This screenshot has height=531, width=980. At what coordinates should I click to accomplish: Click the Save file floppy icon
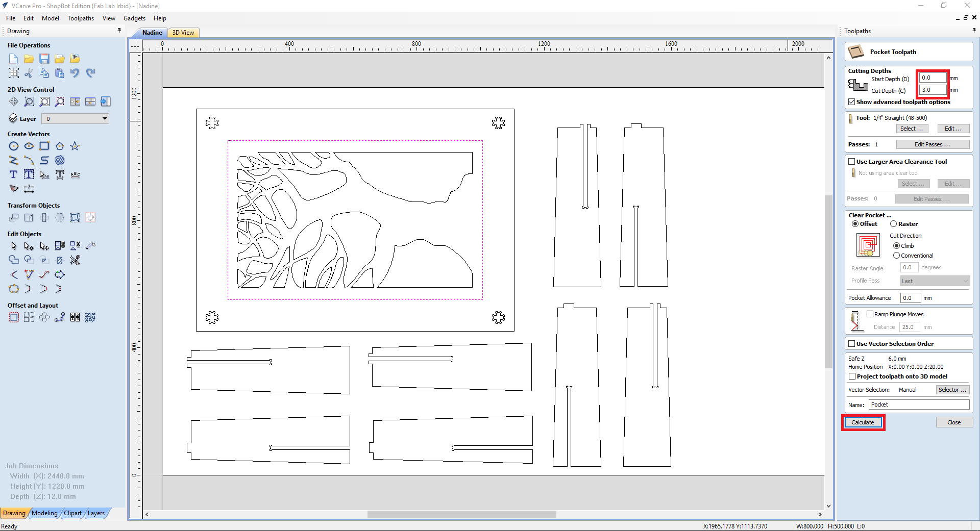(x=44, y=59)
